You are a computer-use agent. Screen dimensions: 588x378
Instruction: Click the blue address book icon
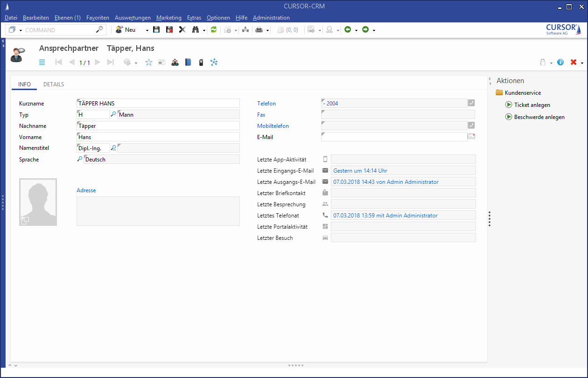[x=188, y=62]
